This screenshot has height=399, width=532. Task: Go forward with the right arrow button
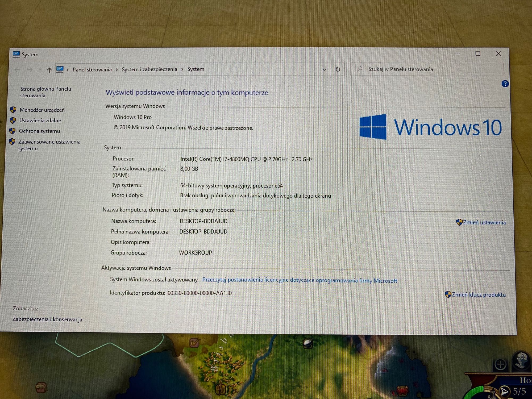click(30, 70)
